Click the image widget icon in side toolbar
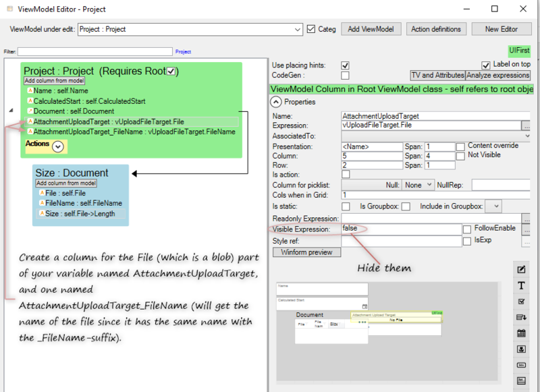The height and width of the screenshot is (392, 540). pyautogui.click(x=521, y=349)
